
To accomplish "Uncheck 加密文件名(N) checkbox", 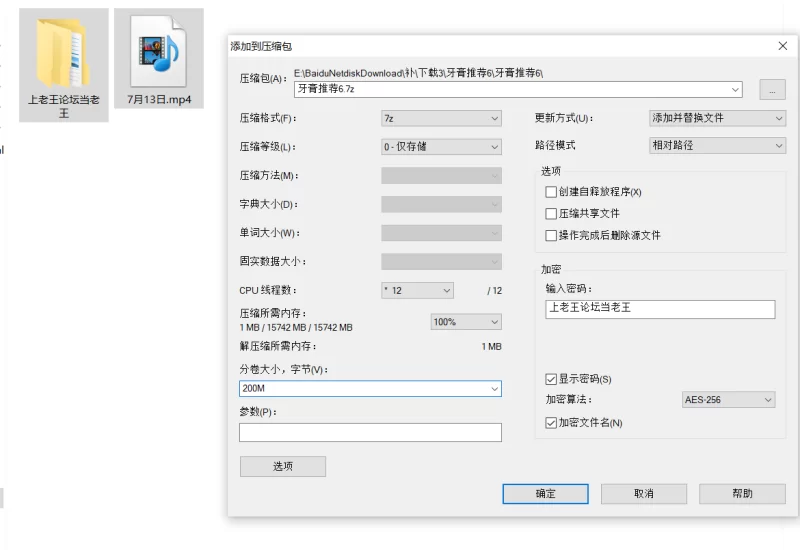I will tap(551, 422).
